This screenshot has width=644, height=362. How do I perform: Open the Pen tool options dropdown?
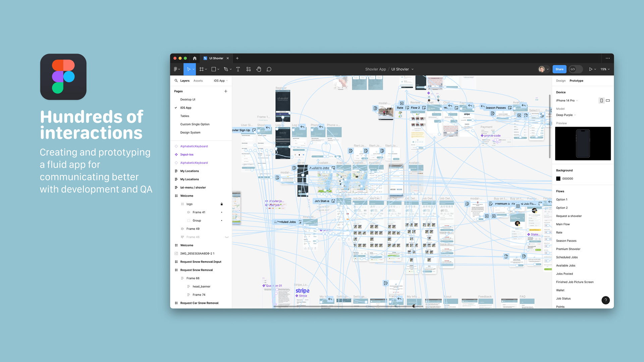[x=231, y=69]
